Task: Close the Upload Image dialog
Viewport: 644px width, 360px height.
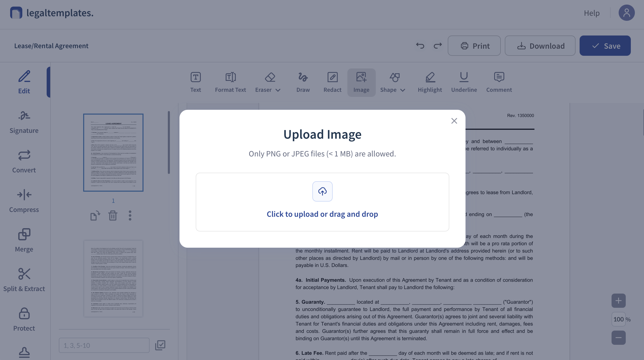Action: 454,121
